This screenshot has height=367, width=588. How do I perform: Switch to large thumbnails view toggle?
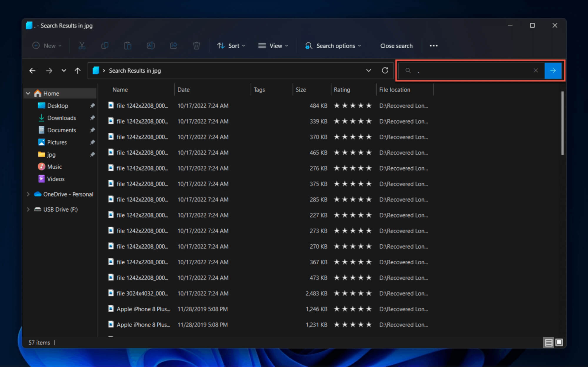click(x=559, y=343)
